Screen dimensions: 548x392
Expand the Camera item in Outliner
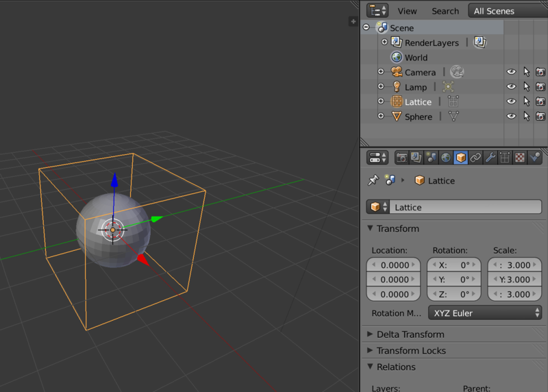[x=381, y=72]
